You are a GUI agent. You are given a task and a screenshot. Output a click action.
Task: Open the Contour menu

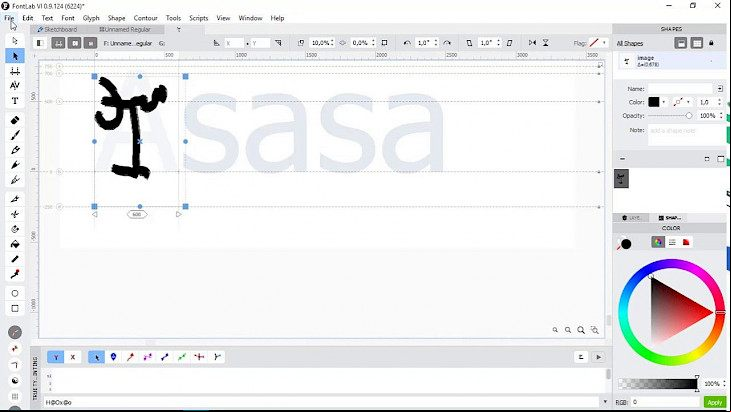click(x=145, y=18)
